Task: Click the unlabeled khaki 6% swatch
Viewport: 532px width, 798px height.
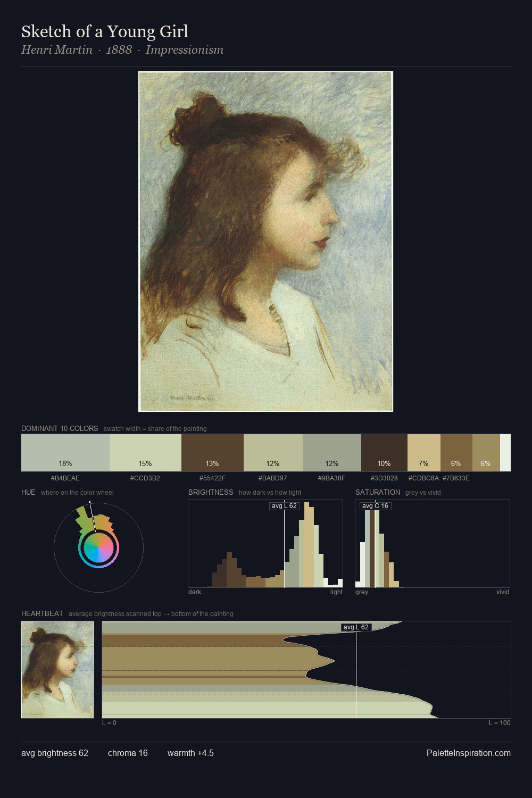Action: tap(486, 453)
